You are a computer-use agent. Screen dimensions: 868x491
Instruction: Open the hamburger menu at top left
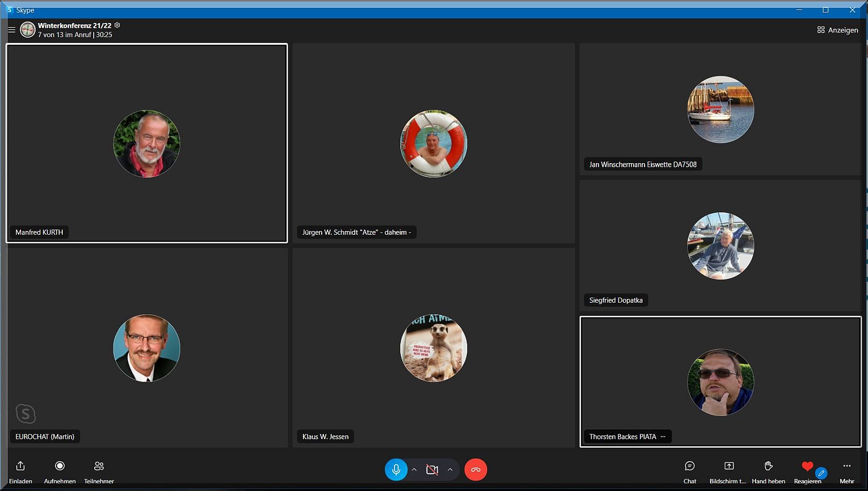point(12,30)
